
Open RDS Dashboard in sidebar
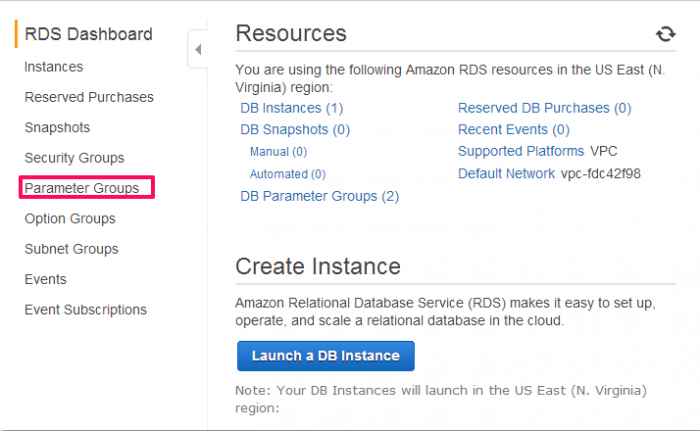coord(88,34)
